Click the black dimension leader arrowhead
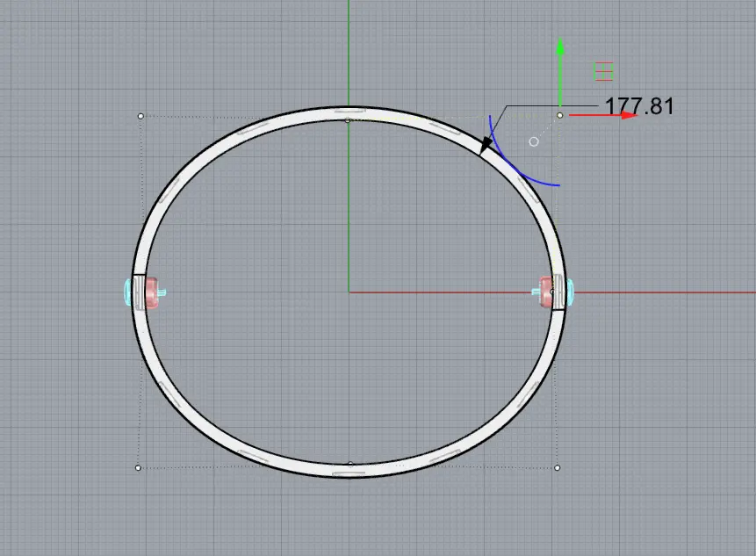 click(484, 147)
